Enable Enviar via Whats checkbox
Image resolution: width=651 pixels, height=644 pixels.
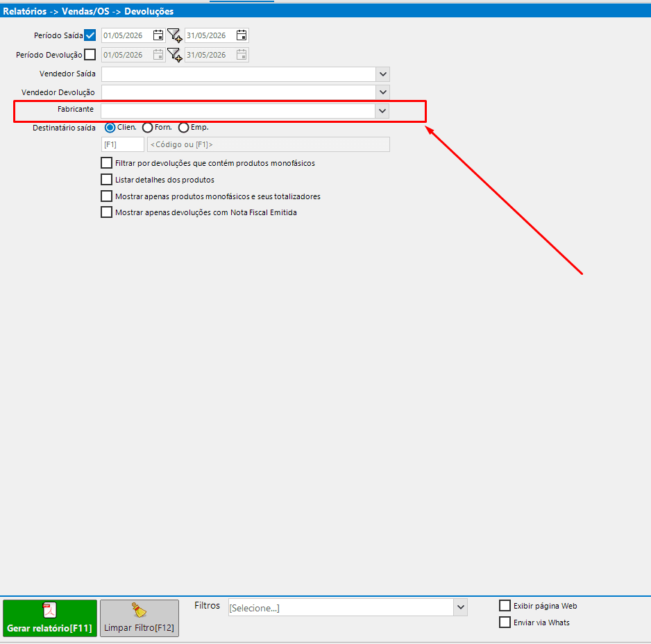pyautogui.click(x=505, y=622)
